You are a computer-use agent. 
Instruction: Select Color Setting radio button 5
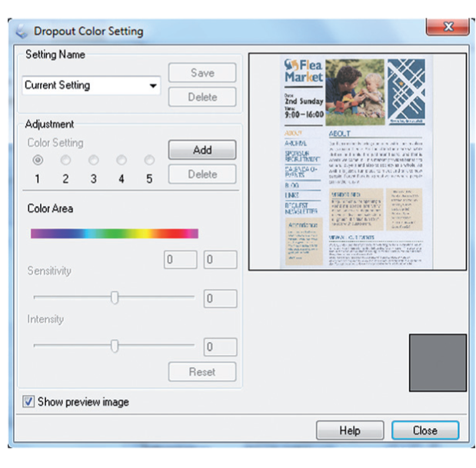point(149,160)
